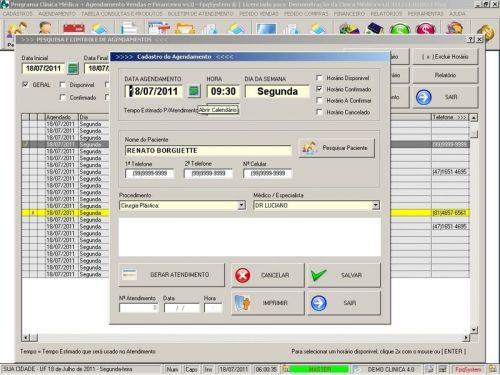This screenshot has width=500, height=375.
Task: Open calendar icon beside DATA AGENDAMENTO field
Action: (194, 91)
